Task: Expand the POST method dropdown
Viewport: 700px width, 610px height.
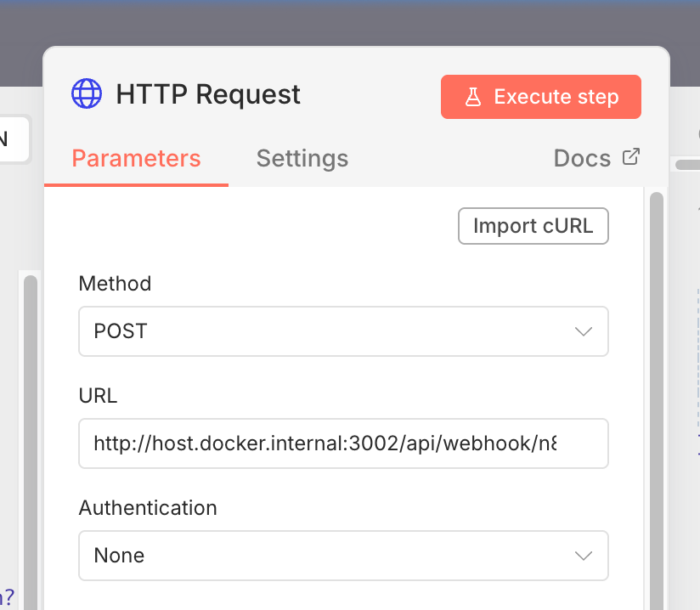Action: tap(343, 331)
